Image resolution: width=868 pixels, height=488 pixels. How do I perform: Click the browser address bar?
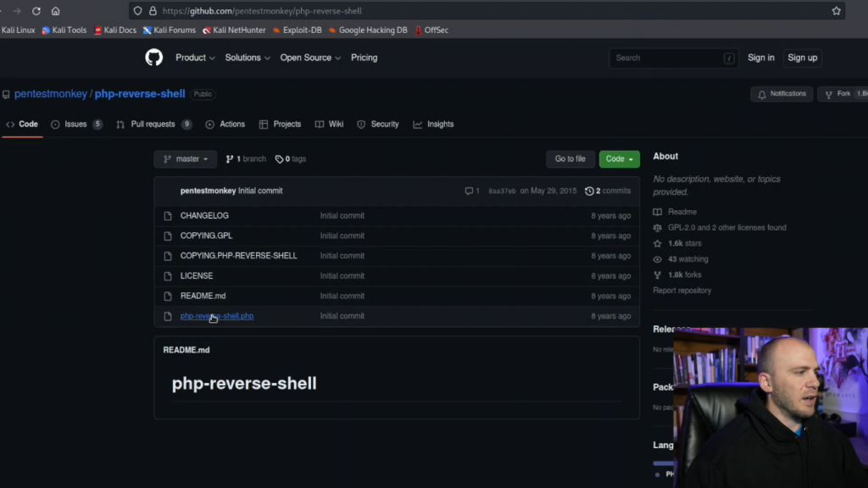point(487,11)
